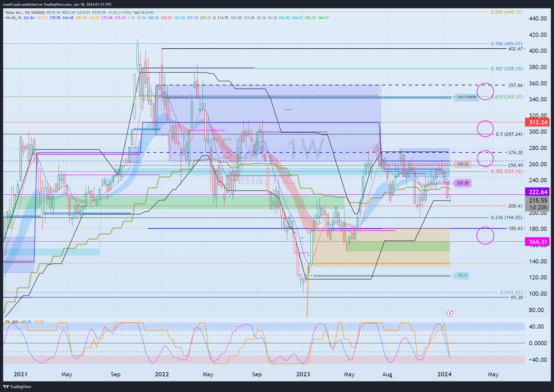Image resolution: width=554 pixels, height=392 pixels.
Task: Click the 440.00 price axis label
Action: pos(538,18)
